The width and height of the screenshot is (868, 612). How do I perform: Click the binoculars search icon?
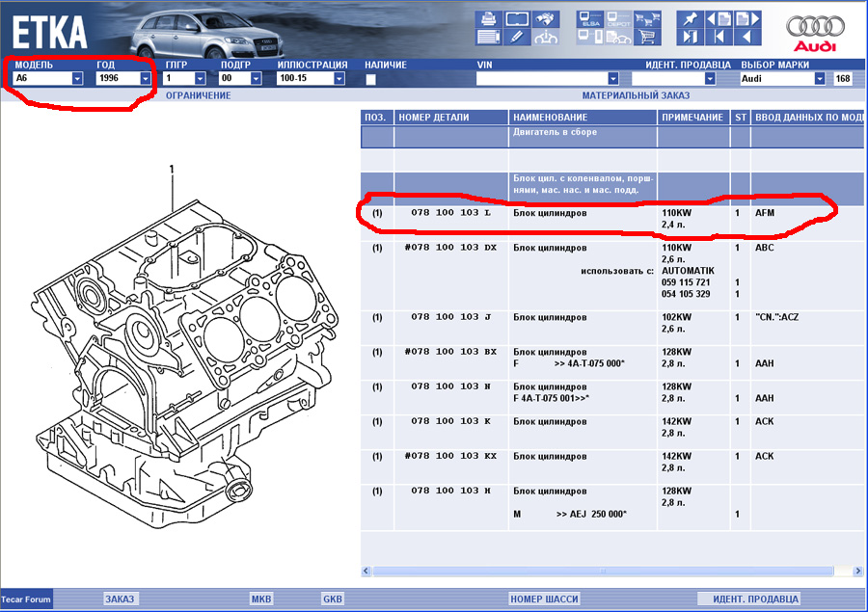546,18
